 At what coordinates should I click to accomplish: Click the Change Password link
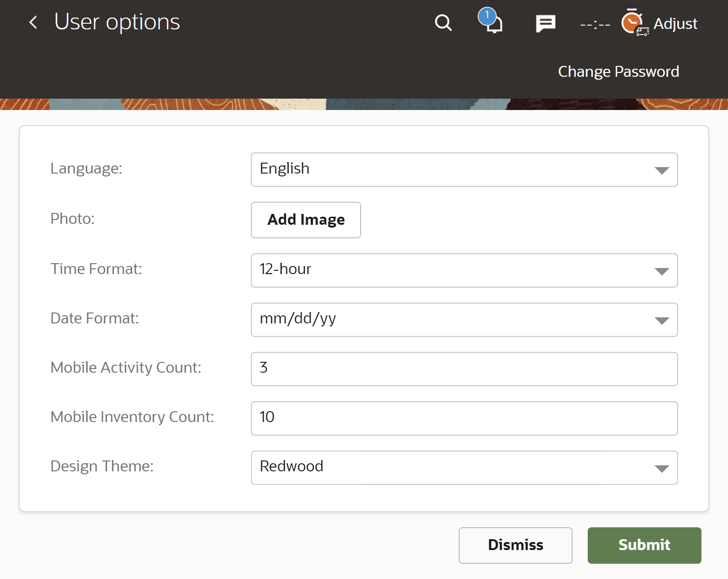click(x=619, y=72)
